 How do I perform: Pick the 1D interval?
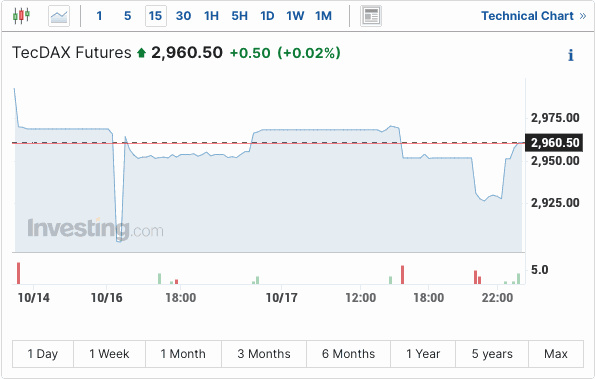click(267, 16)
